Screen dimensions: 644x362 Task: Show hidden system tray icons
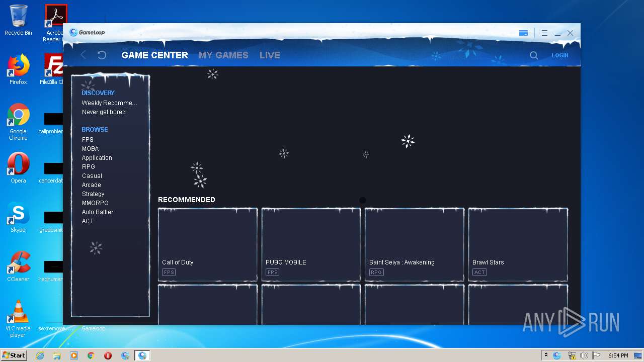coord(546,355)
